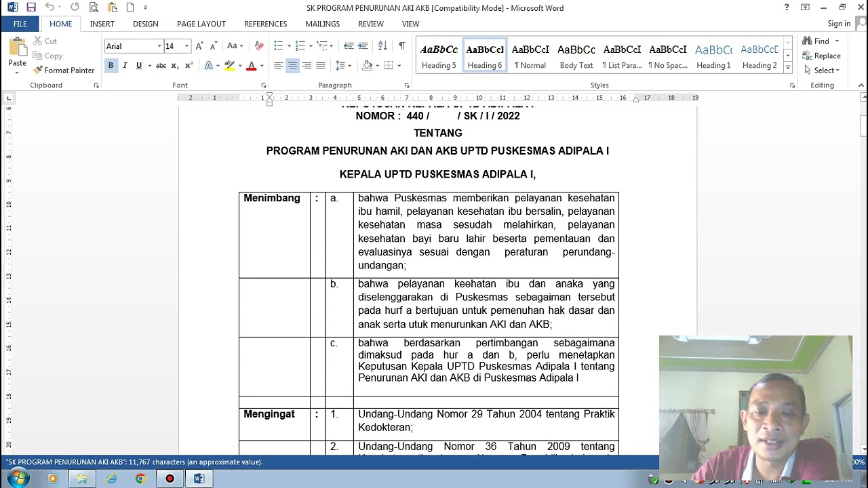868x488 pixels.
Task: Click Sign in link
Action: pyautogui.click(x=839, y=24)
